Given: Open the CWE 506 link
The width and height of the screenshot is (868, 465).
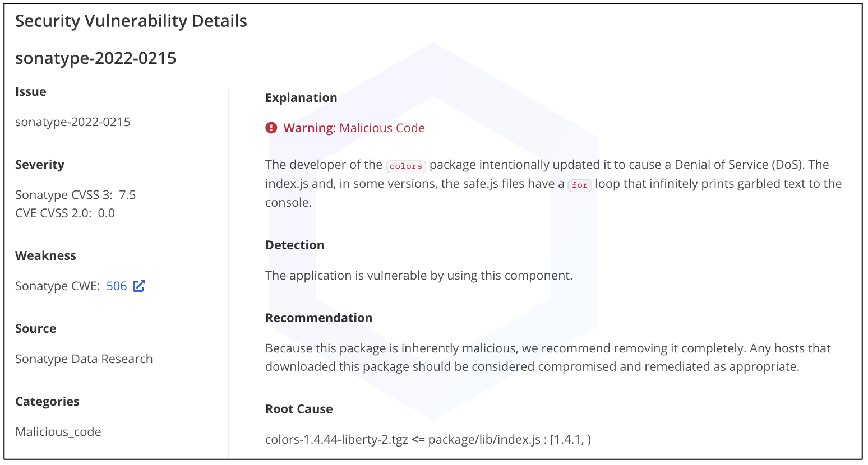Looking at the screenshot, I should pyautogui.click(x=117, y=286).
